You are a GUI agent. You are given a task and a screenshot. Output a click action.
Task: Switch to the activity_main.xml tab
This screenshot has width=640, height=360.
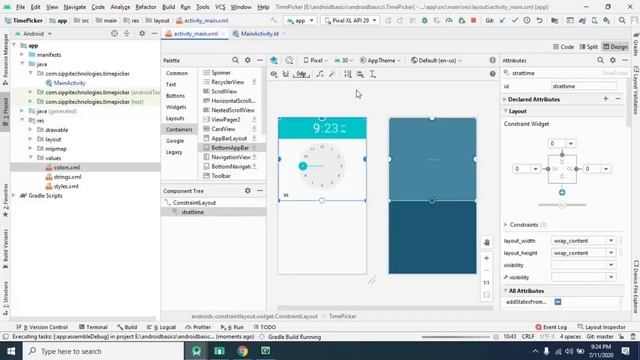[x=196, y=34]
